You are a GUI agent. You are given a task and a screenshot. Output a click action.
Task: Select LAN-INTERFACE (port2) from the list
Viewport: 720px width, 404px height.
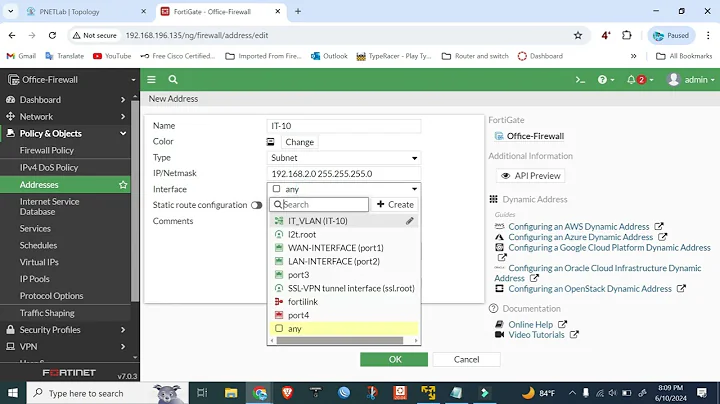(x=343, y=261)
